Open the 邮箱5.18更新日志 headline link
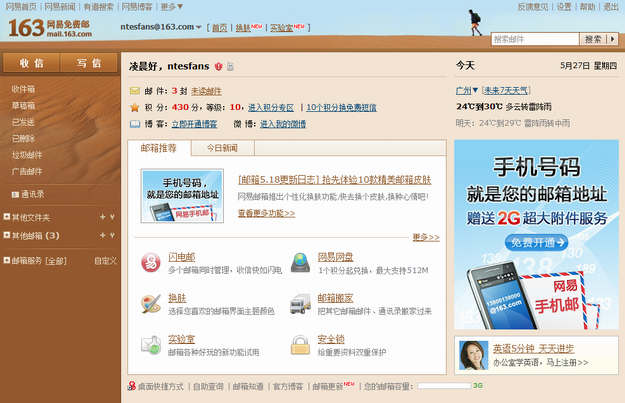Image resolution: width=625 pixels, height=403 pixels. [334, 180]
